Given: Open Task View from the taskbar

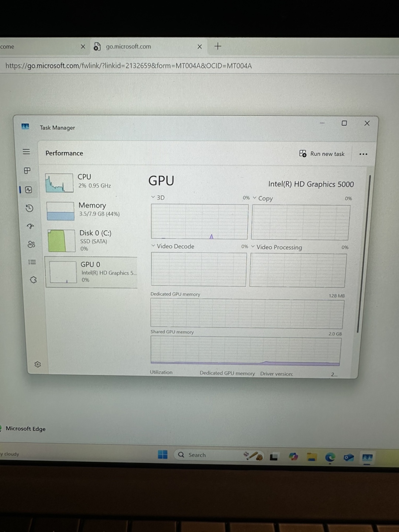Looking at the screenshot, I should (274, 457).
